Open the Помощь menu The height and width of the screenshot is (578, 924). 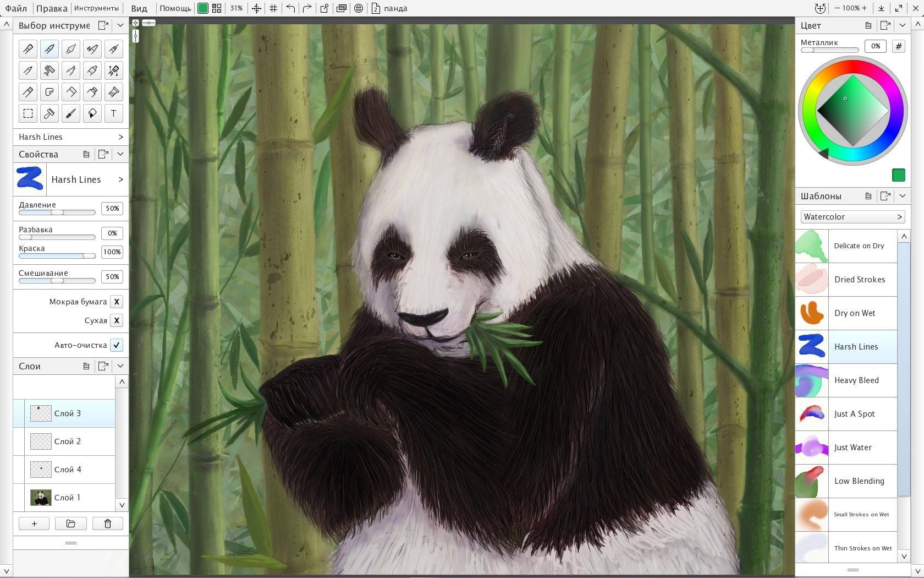point(175,8)
